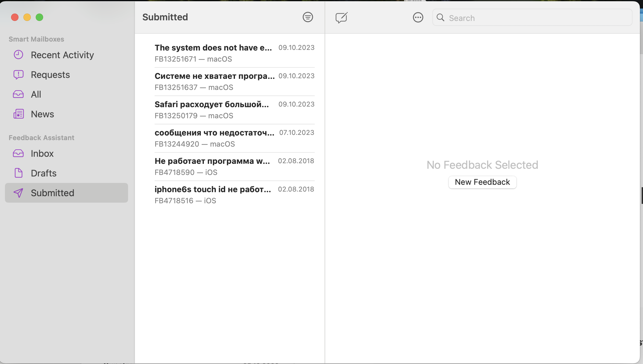Image resolution: width=643 pixels, height=364 pixels.
Task: Click the New Feedback button
Action: tap(482, 182)
